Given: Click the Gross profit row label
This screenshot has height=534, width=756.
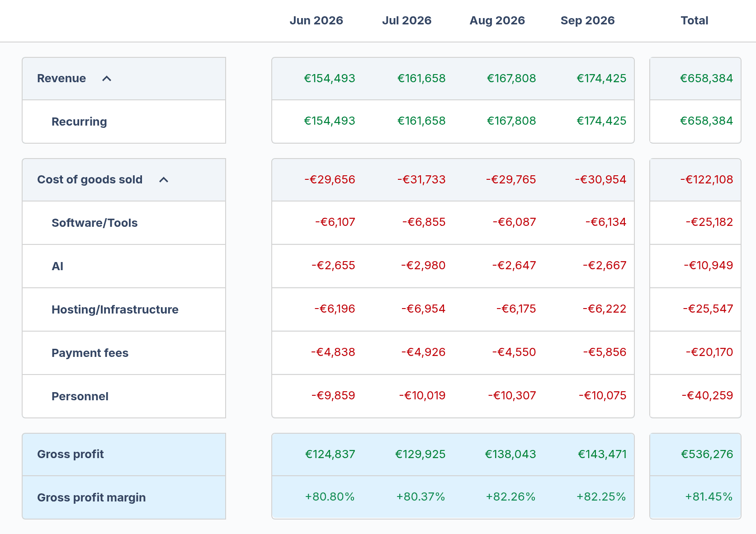Looking at the screenshot, I should point(71,454).
